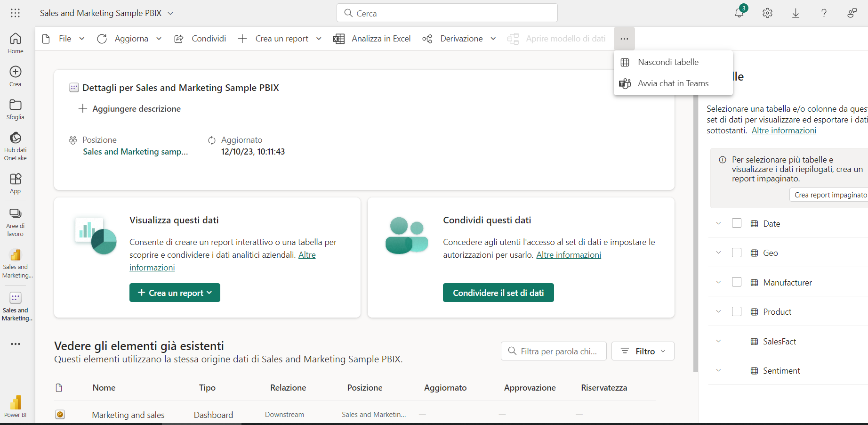Click the Condividi toolbar item
This screenshot has width=868, height=425.
pyautogui.click(x=200, y=39)
